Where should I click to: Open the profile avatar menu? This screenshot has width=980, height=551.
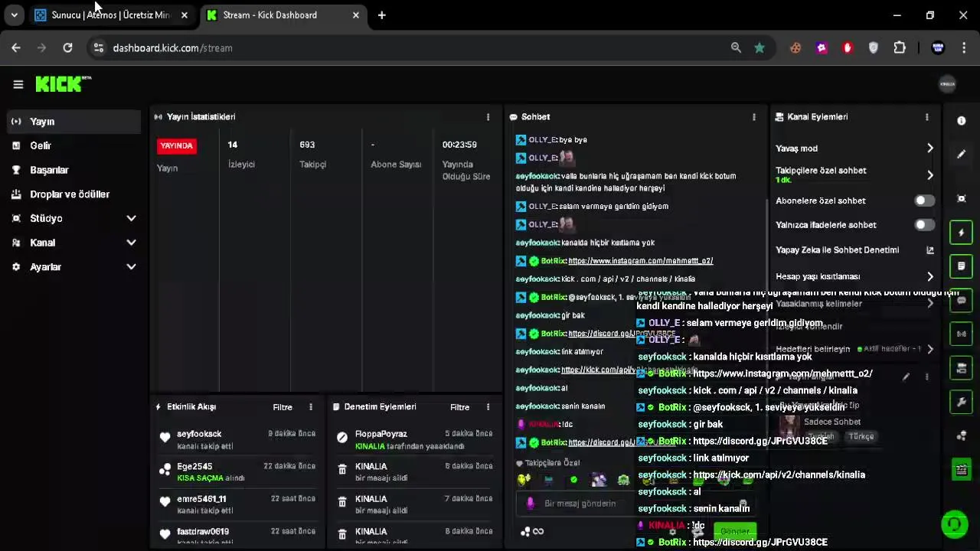pyautogui.click(x=947, y=84)
